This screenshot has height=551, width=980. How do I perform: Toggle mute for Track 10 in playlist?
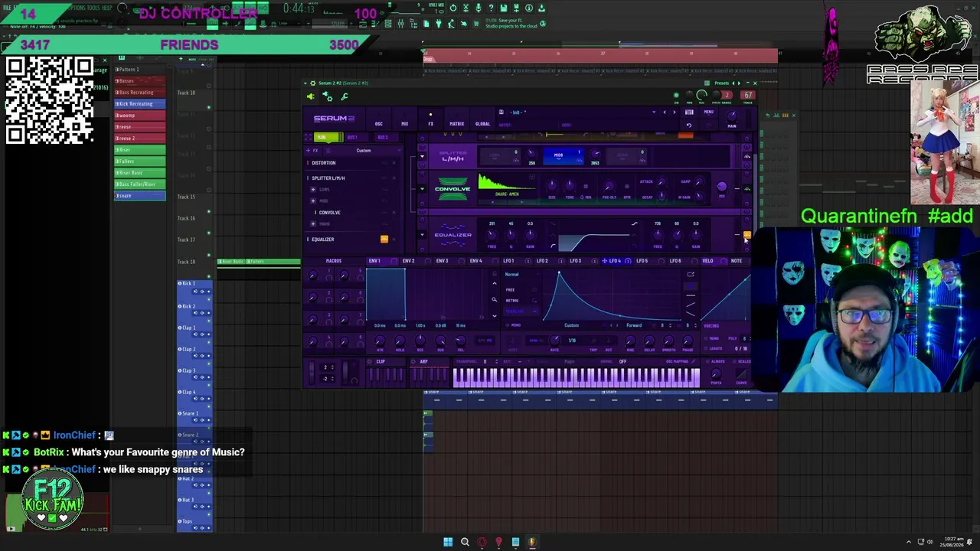[x=209, y=107]
